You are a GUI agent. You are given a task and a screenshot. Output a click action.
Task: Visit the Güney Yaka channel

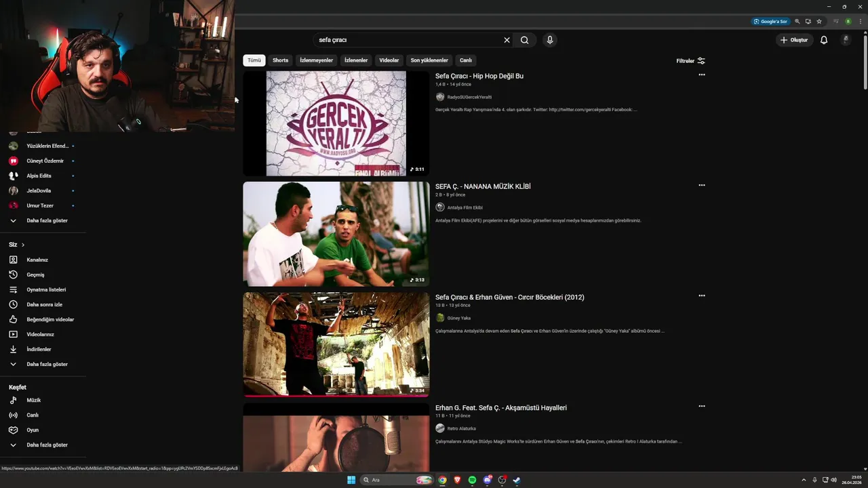[459, 318]
